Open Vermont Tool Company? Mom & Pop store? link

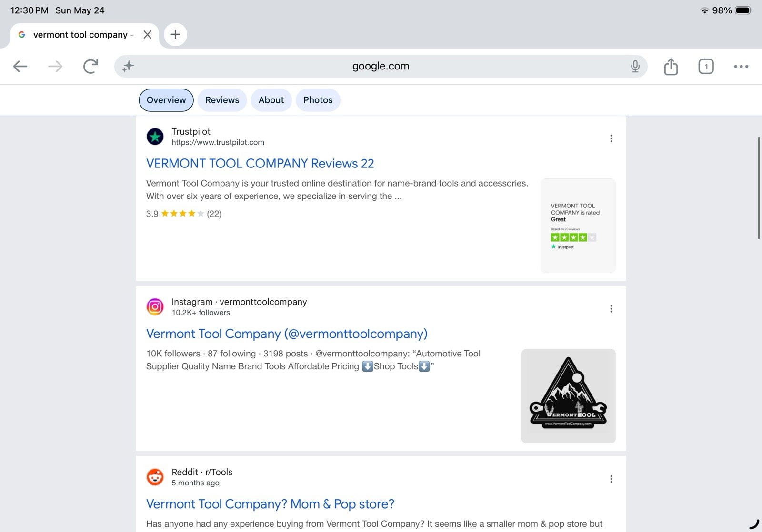tap(270, 504)
